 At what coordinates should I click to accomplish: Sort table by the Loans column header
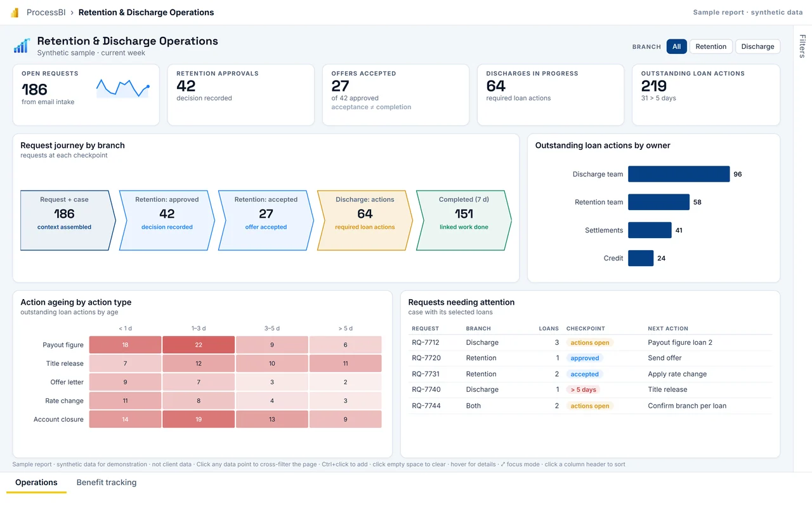[x=549, y=328]
